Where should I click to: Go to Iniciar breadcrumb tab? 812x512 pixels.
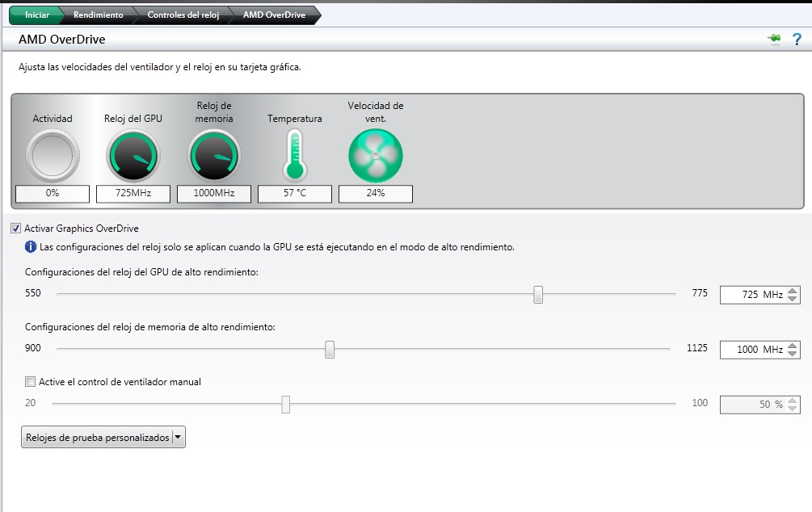coord(37,15)
